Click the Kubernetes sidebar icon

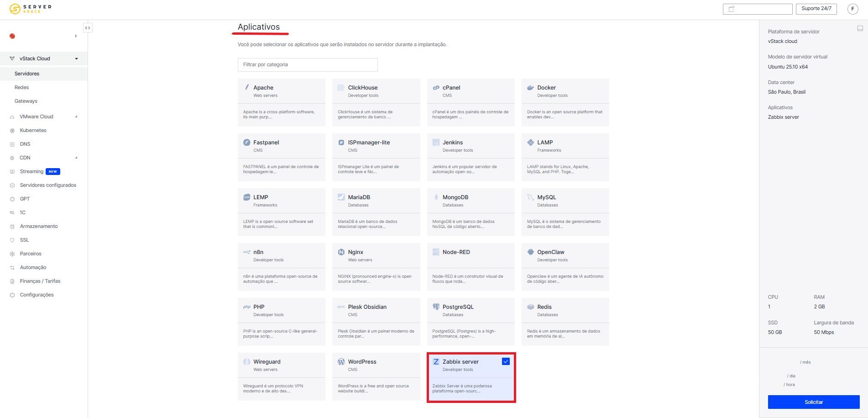point(12,130)
